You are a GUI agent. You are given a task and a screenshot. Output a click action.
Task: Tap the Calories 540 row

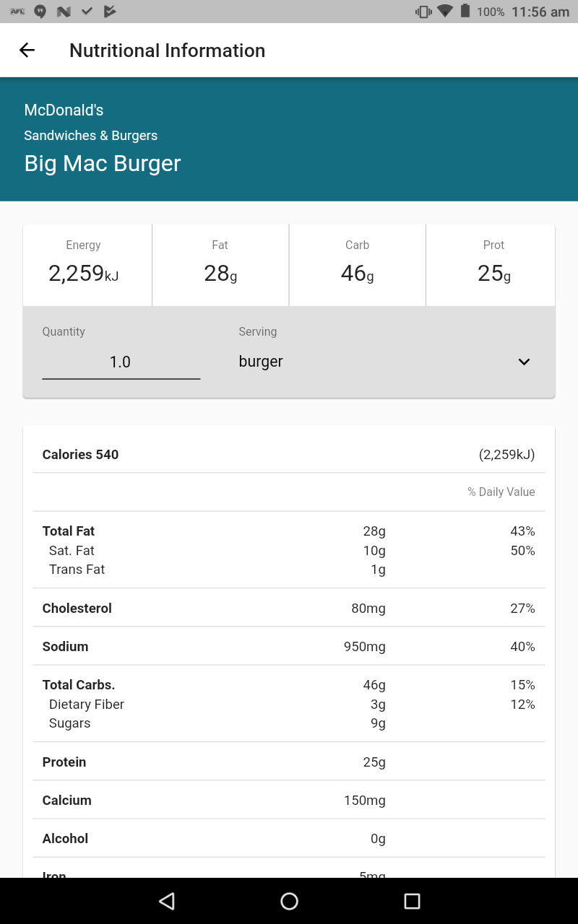click(x=289, y=455)
